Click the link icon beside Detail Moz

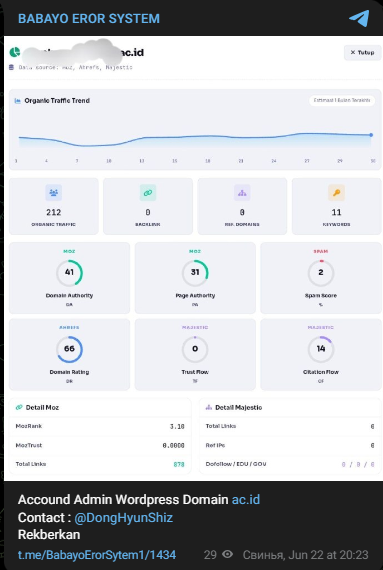point(19,408)
